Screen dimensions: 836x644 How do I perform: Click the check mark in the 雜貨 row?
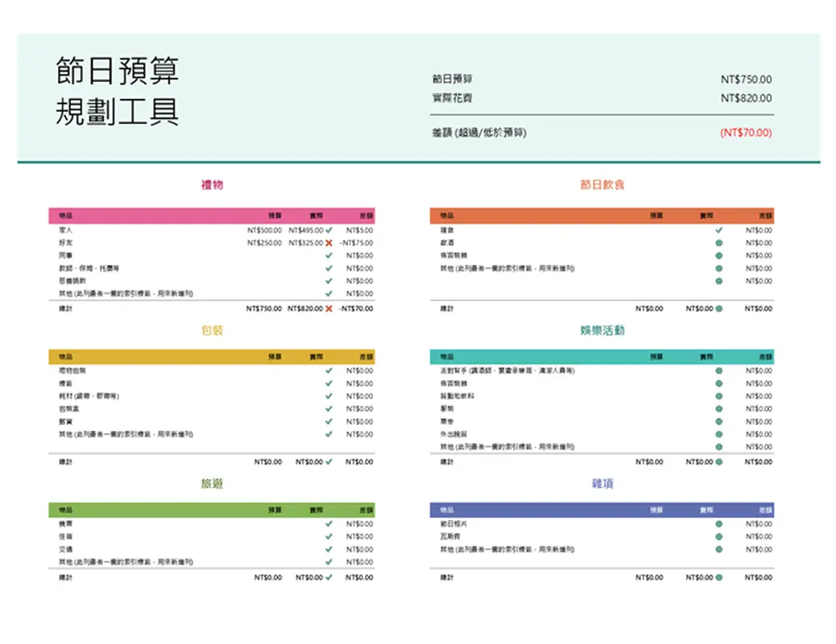coord(719,230)
